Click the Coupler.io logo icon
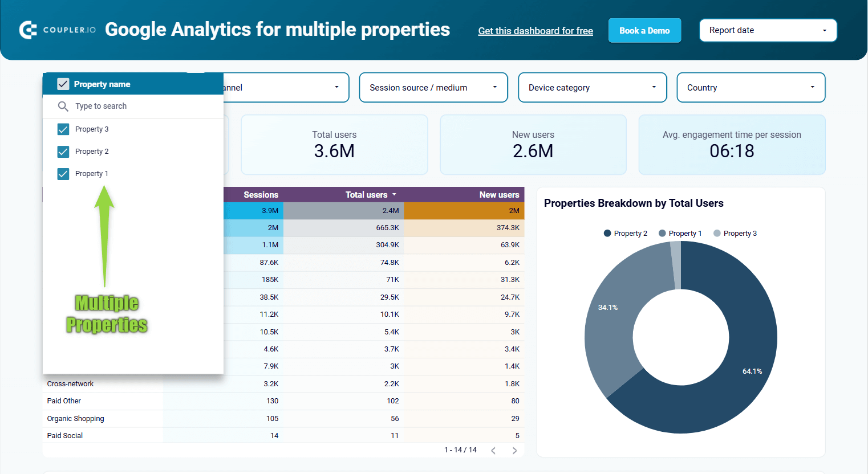The height and width of the screenshot is (474, 868). tap(28, 30)
